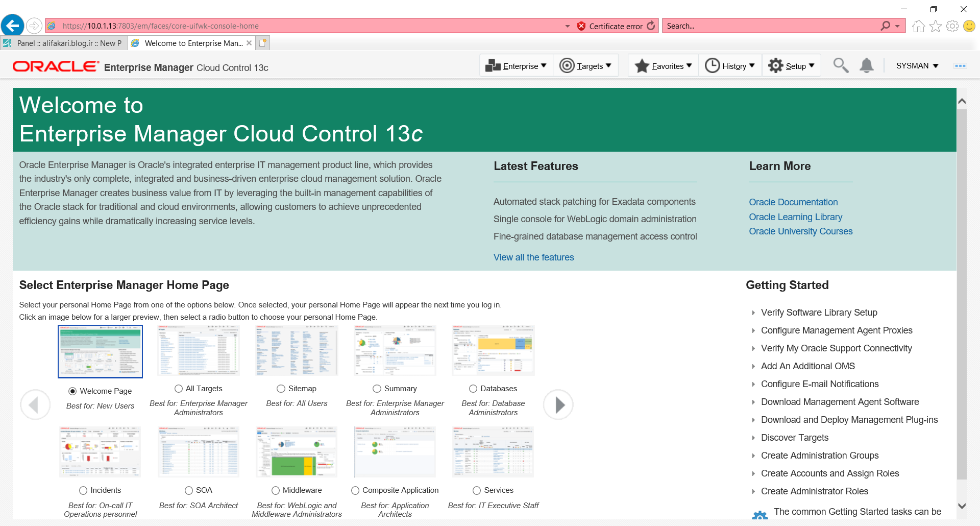Open the Targets dropdown menu
The width and height of the screenshot is (980, 526).
click(586, 65)
